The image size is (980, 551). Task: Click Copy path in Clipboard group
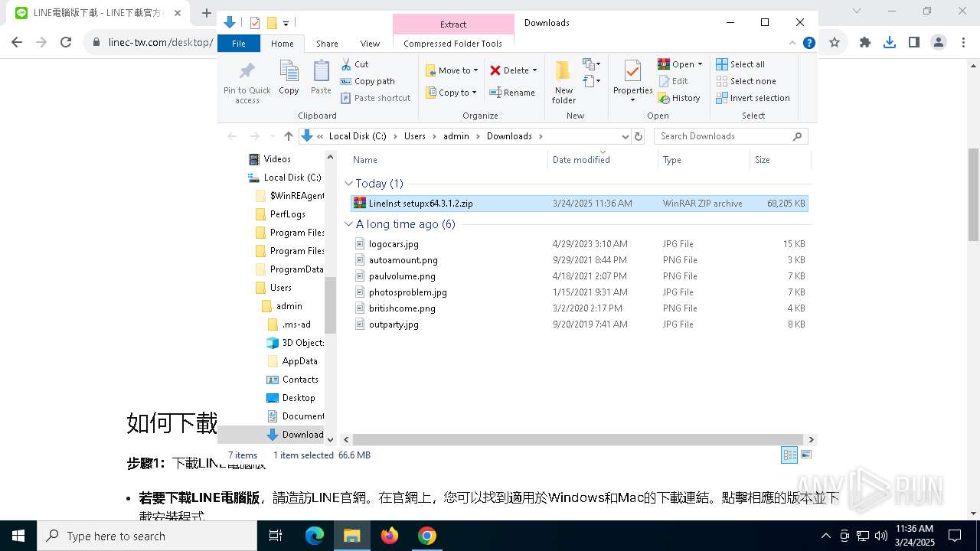click(x=367, y=81)
